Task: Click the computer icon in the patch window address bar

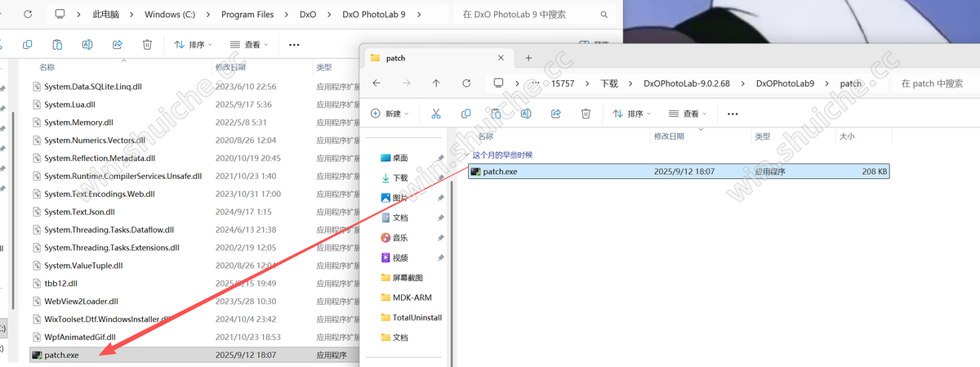Action: pyautogui.click(x=499, y=83)
